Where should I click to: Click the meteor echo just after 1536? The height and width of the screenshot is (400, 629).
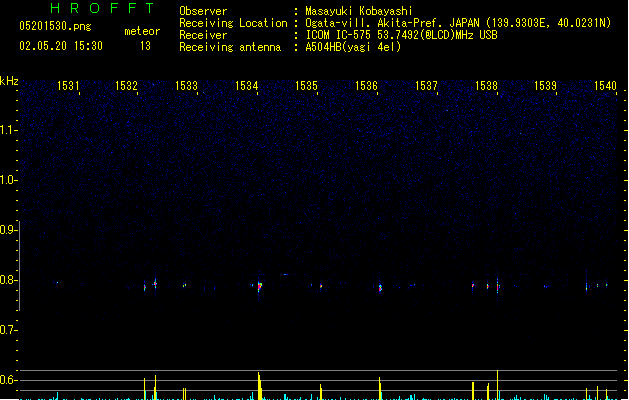(380, 288)
